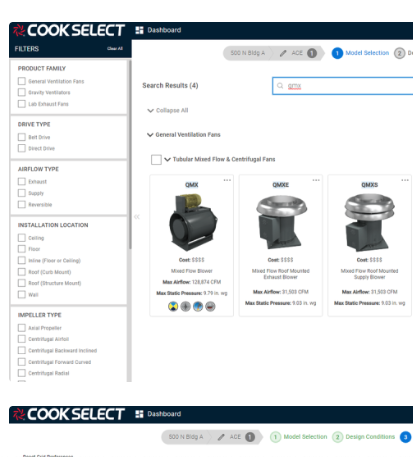Click the QMXE model title link
This screenshot has height=457, width=413.
tap(281, 185)
